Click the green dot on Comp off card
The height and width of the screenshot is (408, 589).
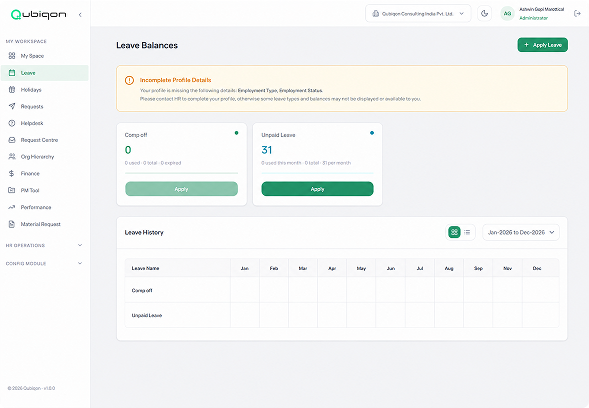[236, 133]
